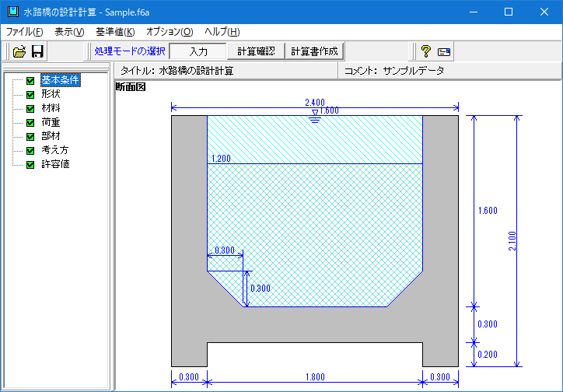Image resolution: width=563 pixels, height=392 pixels.
Task: Minimize the application window
Action: coord(474,12)
